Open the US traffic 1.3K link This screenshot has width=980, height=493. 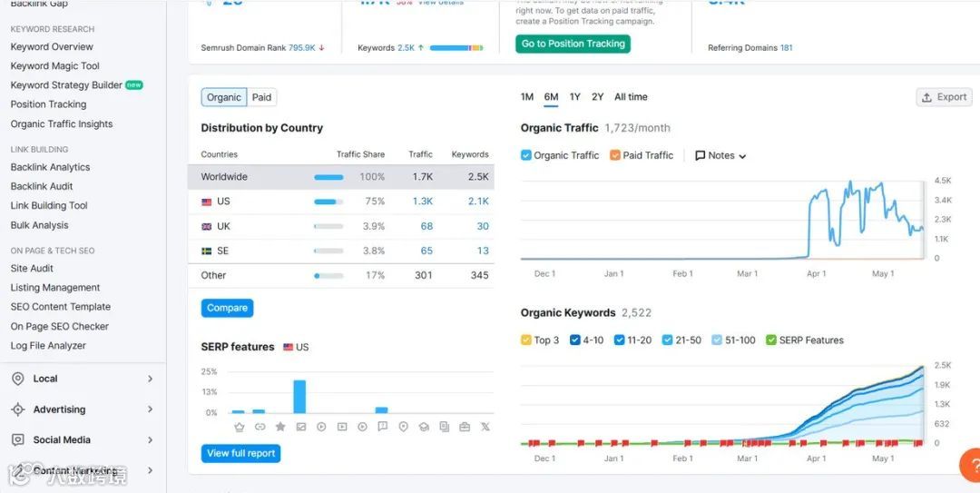[x=423, y=202]
